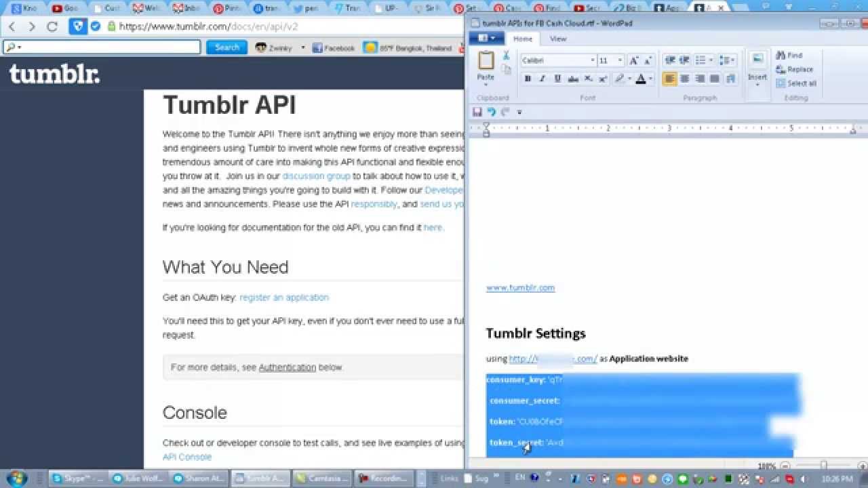Click the Increase indent icon
This screenshot has width=868, height=488.
[684, 60]
